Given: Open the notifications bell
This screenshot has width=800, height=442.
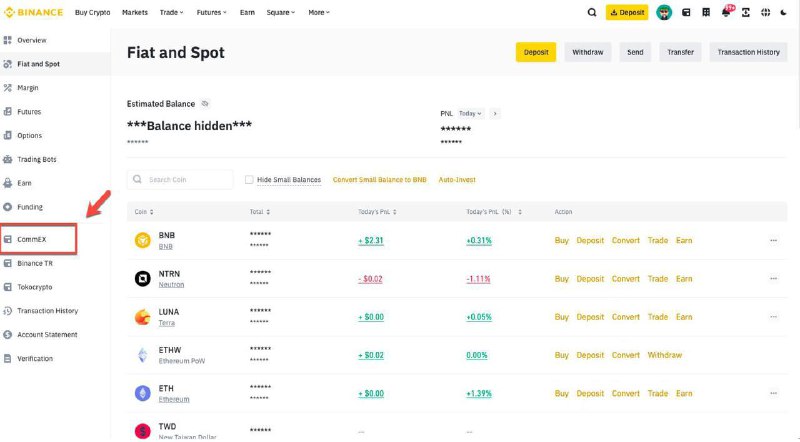Looking at the screenshot, I should click(726, 12).
